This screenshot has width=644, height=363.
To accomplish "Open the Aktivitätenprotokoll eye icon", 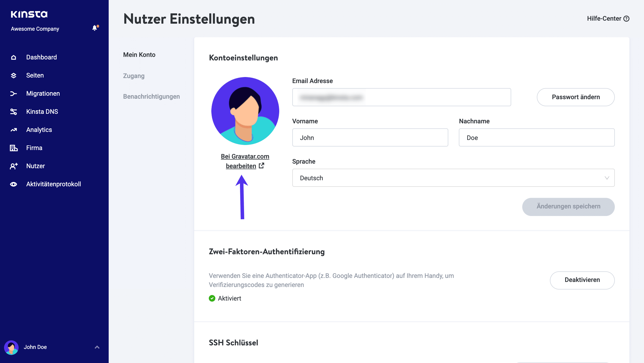I will pyautogui.click(x=13, y=184).
